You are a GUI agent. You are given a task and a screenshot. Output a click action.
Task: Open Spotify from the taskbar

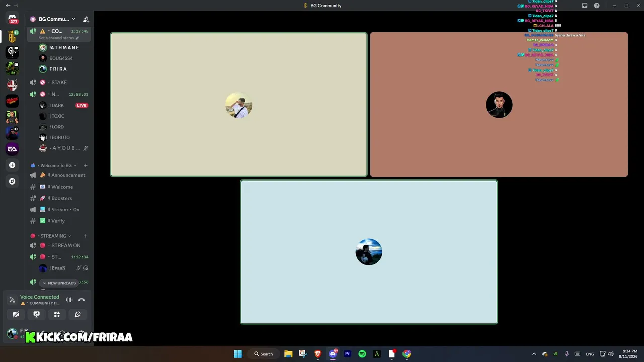362,354
